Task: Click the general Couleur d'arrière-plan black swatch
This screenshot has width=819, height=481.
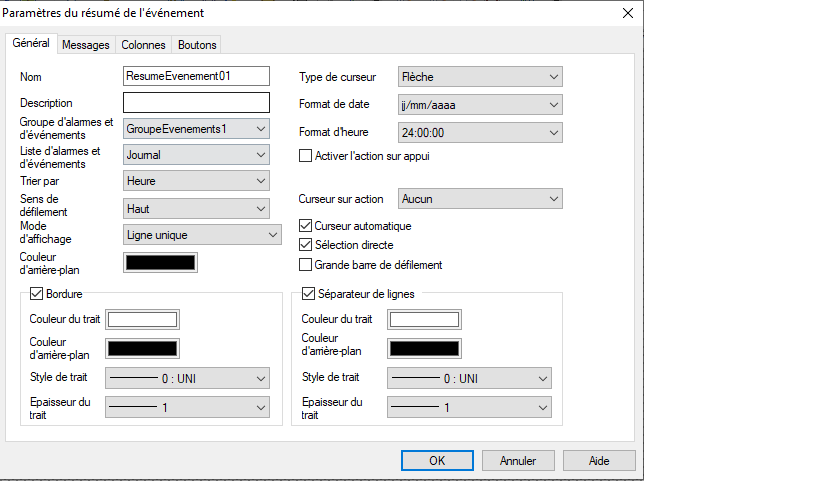Action: 160,263
